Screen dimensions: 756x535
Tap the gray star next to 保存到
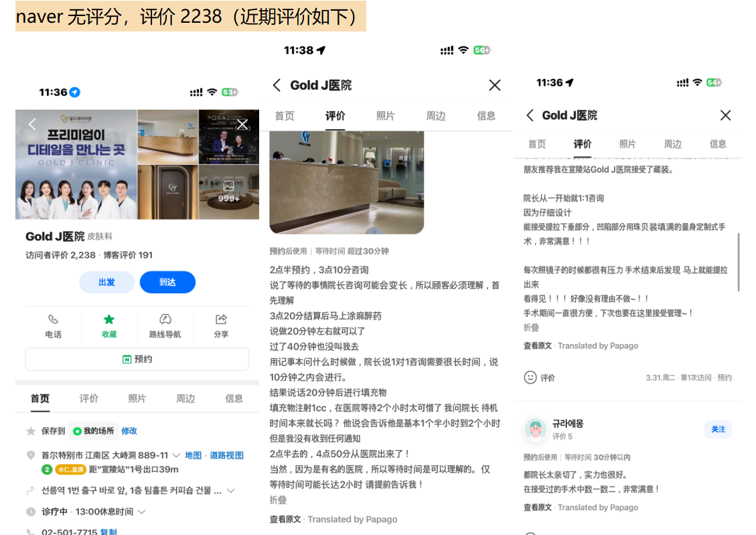(31, 431)
